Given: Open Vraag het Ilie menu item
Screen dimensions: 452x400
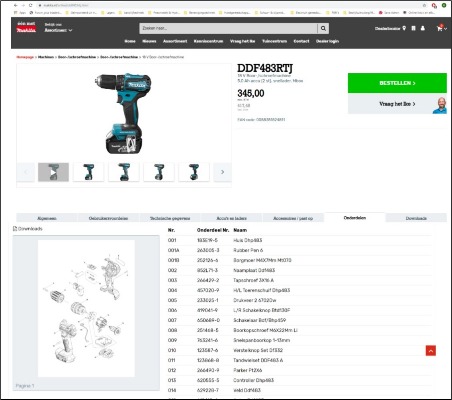Looking at the screenshot, I should tap(242, 41).
